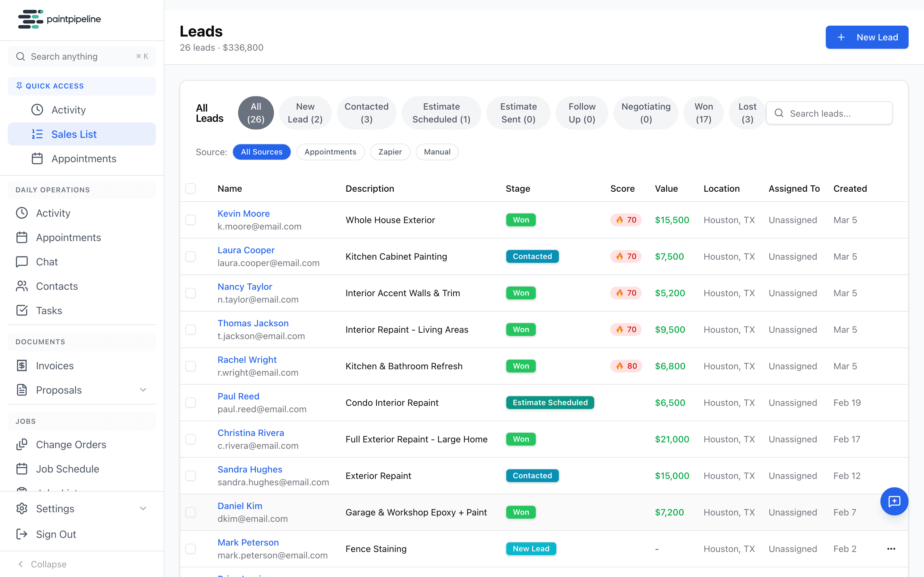This screenshot has height=577, width=924.
Task: Switch to the Won (17) filter tab
Action: pos(703,113)
